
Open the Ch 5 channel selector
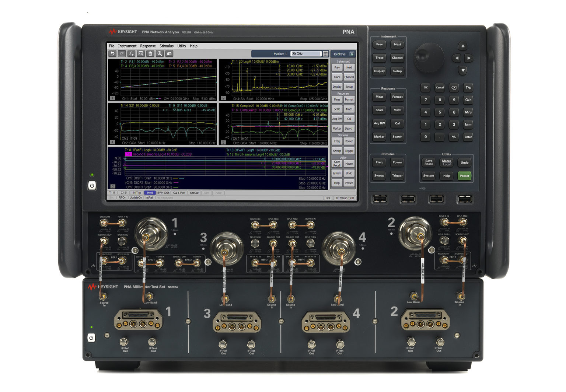(124, 193)
